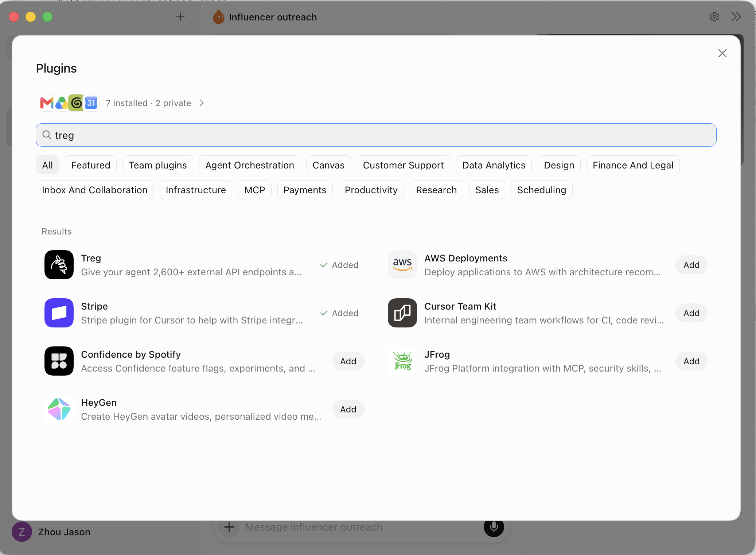The image size is (756, 555).
Task: Select the Canvas filter
Action: pyautogui.click(x=328, y=165)
